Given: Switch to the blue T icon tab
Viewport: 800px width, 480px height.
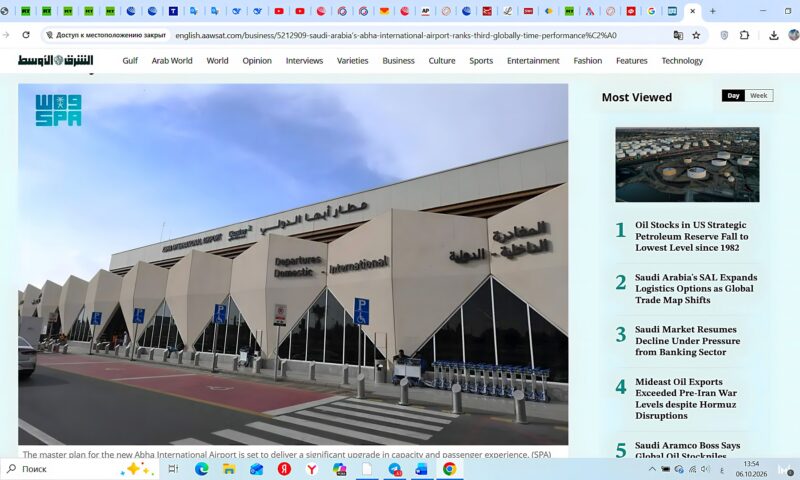Looking at the screenshot, I should [173, 11].
